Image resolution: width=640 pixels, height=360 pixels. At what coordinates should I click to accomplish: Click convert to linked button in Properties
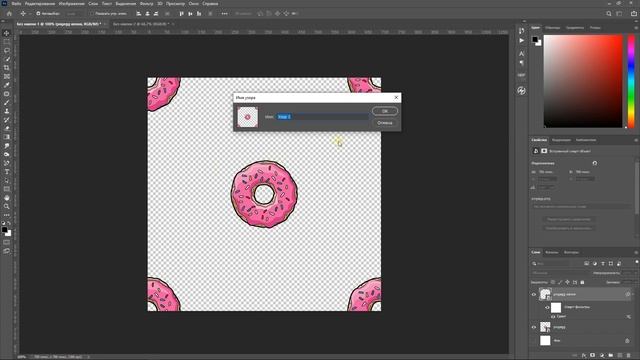pos(569,228)
